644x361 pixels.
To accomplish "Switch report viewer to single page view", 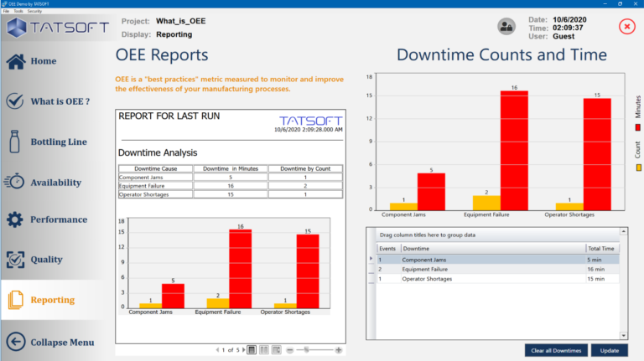I will tap(252, 349).
